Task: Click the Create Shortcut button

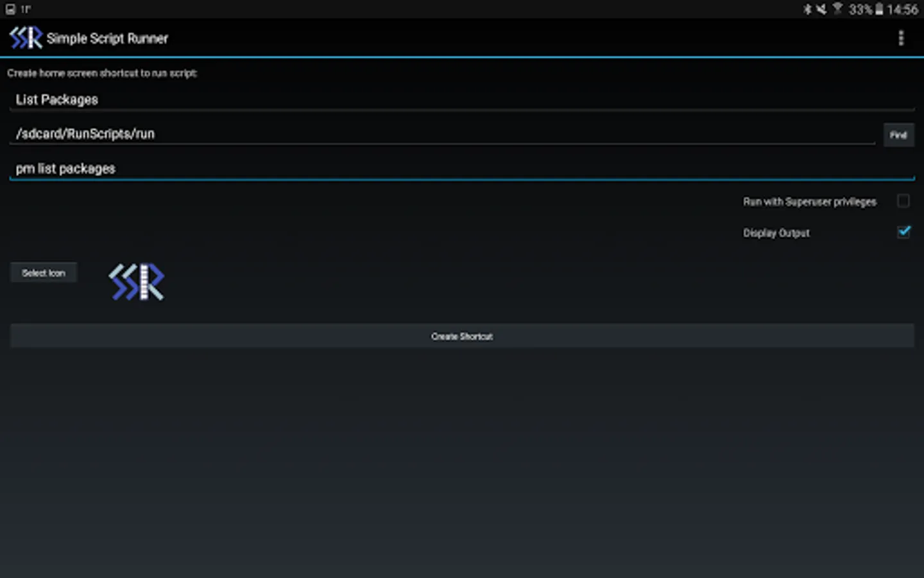Action: (x=462, y=336)
